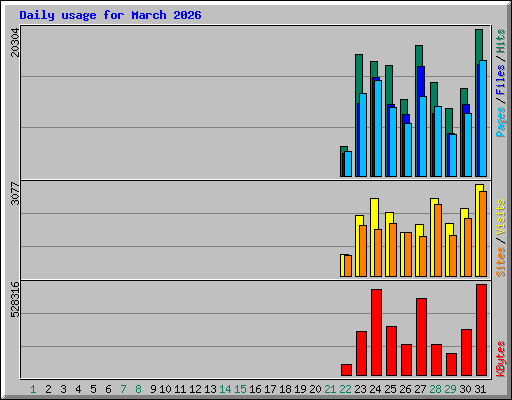Click the orange sites bar for day 22
This screenshot has height=400, width=512.
348,266
